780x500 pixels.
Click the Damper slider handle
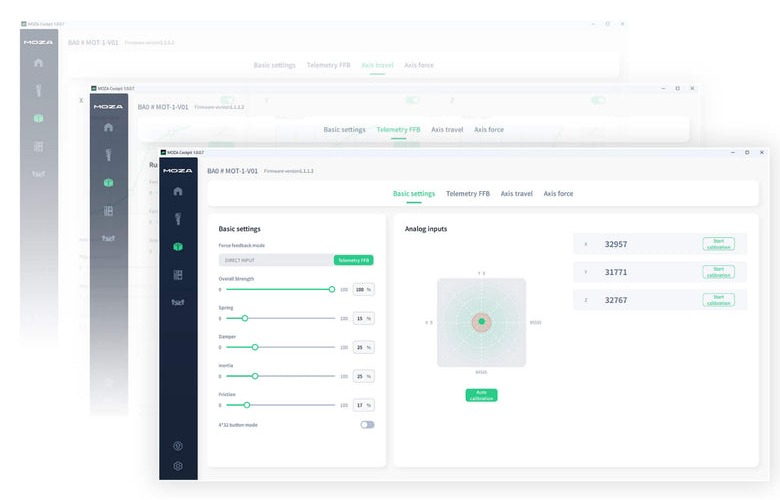pos(255,347)
